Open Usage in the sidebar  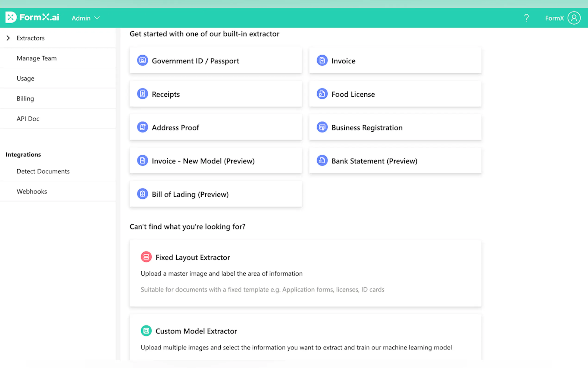pos(25,78)
